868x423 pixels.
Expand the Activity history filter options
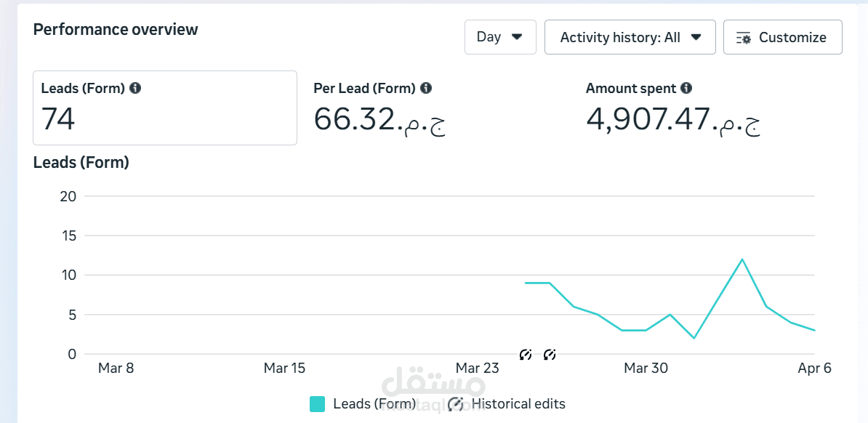[696, 37]
